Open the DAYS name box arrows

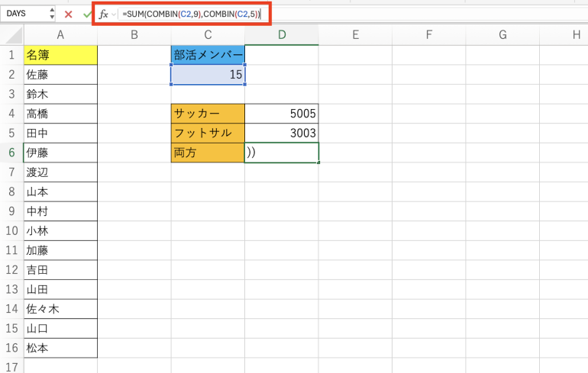(x=51, y=14)
